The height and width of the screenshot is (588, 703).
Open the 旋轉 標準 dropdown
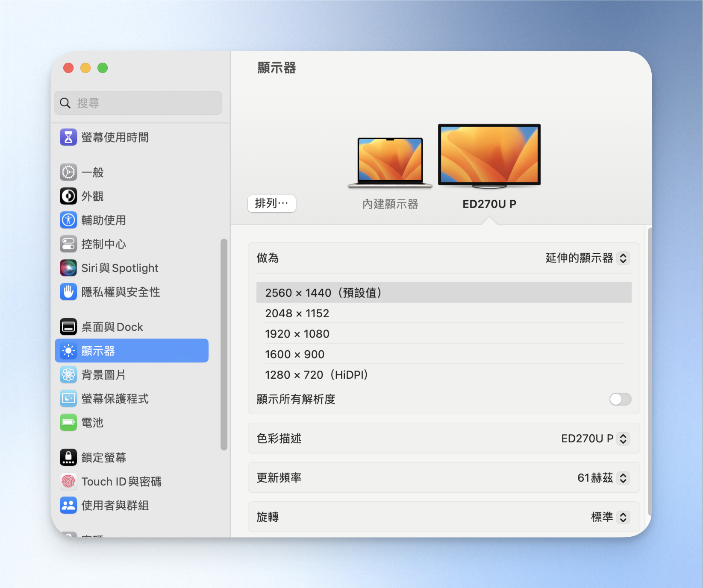tap(610, 517)
